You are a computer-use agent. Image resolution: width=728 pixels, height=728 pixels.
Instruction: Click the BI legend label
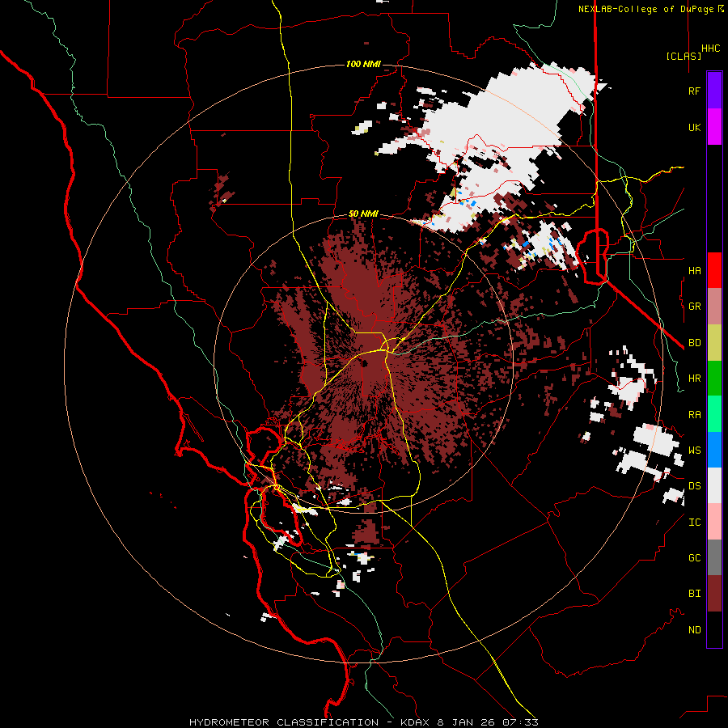coord(695,594)
